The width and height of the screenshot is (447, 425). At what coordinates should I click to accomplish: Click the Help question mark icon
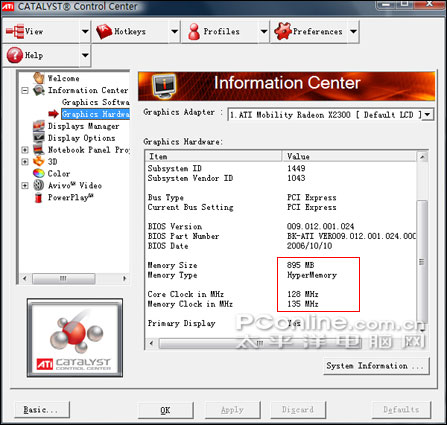pyautogui.click(x=15, y=55)
